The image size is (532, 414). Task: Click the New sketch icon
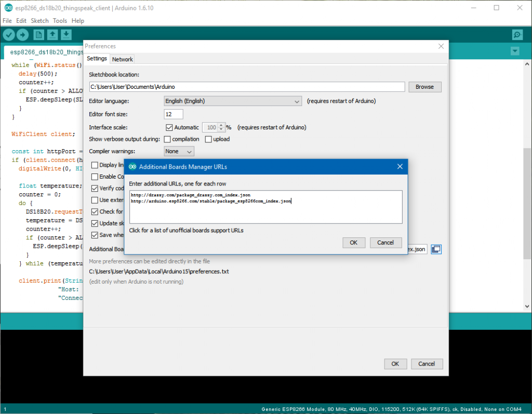[x=38, y=35]
